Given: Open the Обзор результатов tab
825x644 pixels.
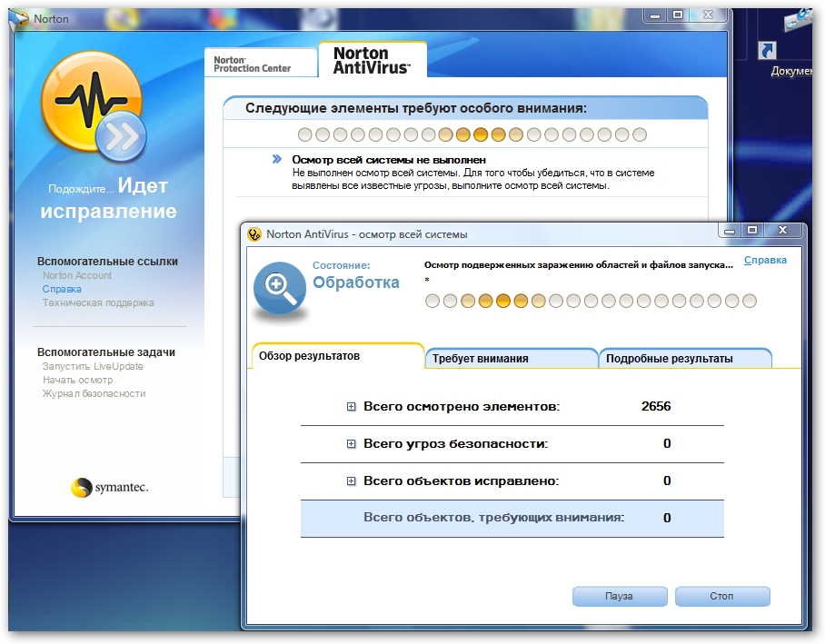Looking at the screenshot, I should 337,356.
